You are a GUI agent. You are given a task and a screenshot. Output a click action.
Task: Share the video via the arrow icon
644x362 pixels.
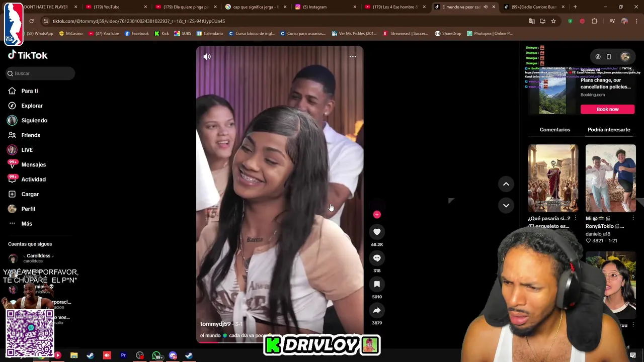(377, 310)
